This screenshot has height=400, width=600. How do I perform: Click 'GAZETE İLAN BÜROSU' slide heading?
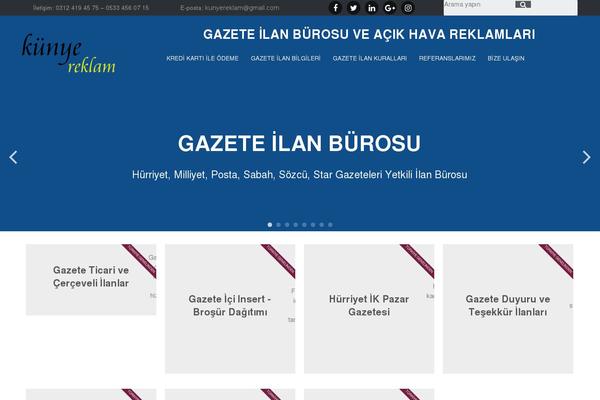point(299,143)
